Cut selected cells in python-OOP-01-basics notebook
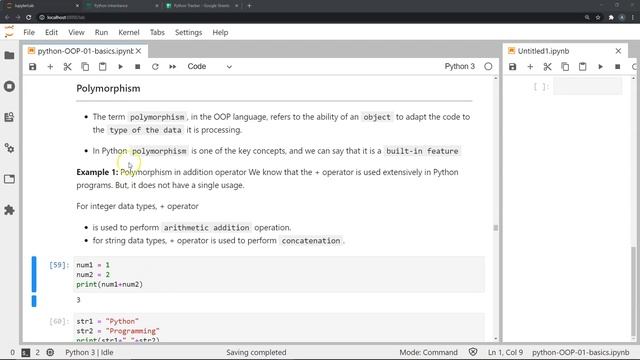This screenshot has width=640, height=360. [x=68, y=67]
